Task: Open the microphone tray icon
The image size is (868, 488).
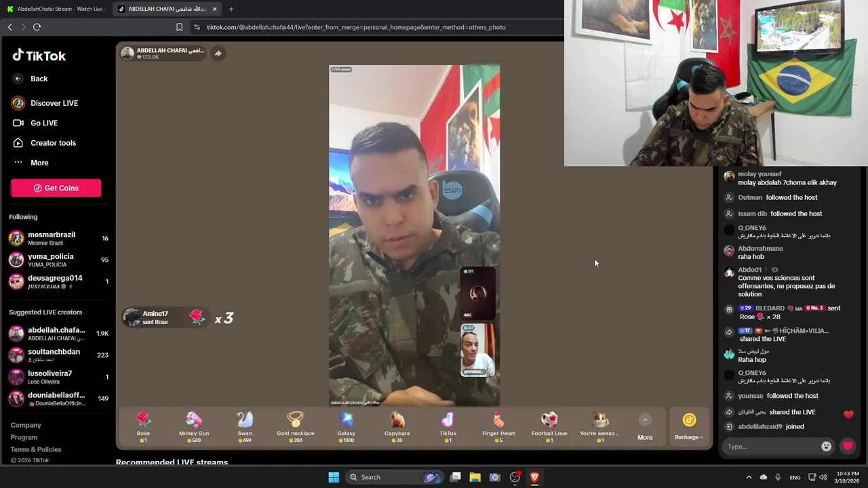Action: (778, 477)
